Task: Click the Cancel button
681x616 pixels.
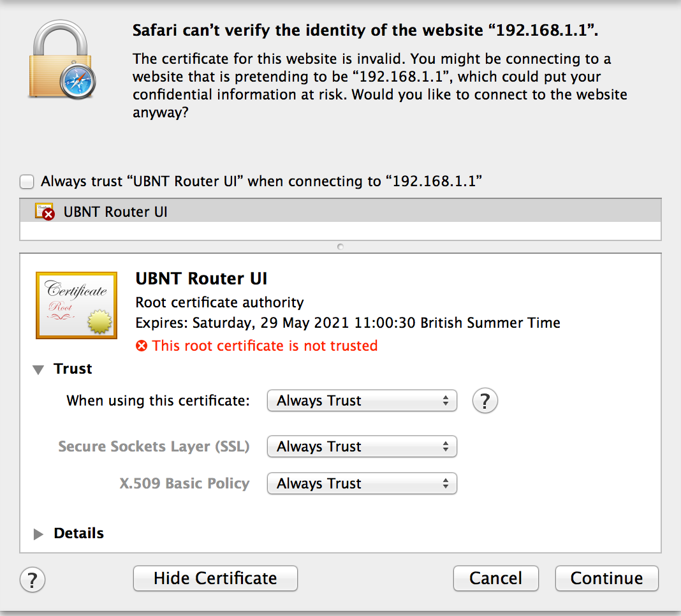Action: coord(495,578)
